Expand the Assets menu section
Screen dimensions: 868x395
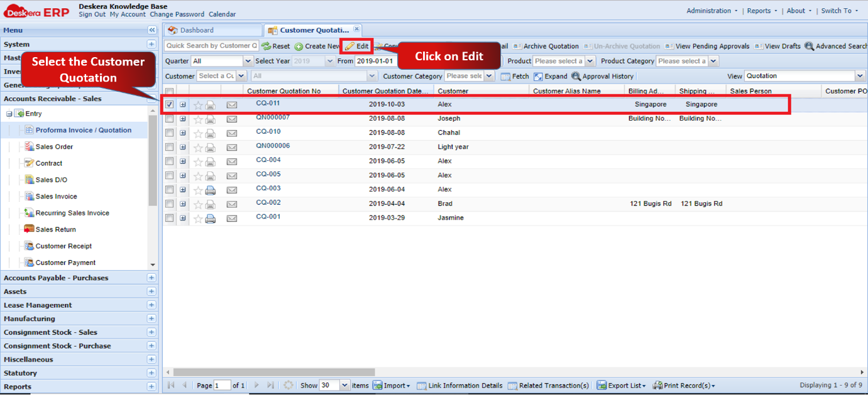pyautogui.click(x=151, y=291)
